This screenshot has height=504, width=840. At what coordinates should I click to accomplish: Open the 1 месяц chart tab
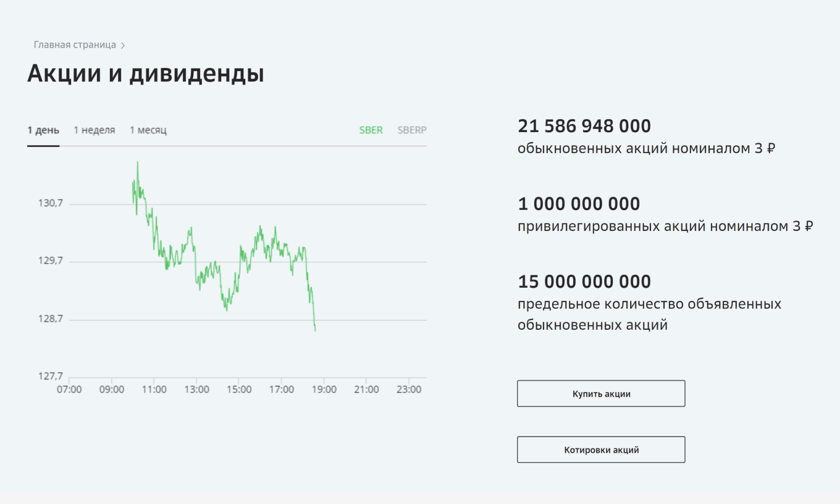coord(148,130)
